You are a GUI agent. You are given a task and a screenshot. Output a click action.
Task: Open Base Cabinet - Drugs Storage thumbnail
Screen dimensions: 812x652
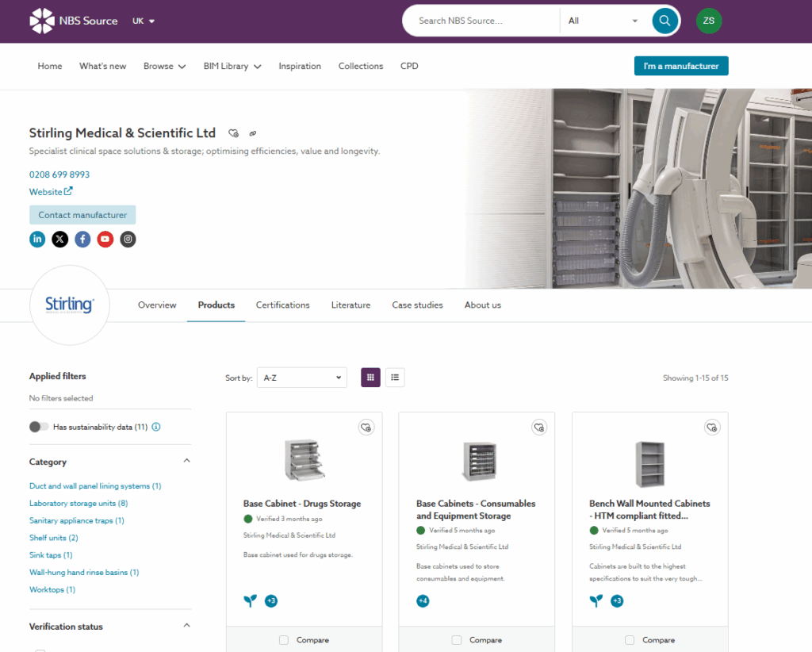coord(304,459)
